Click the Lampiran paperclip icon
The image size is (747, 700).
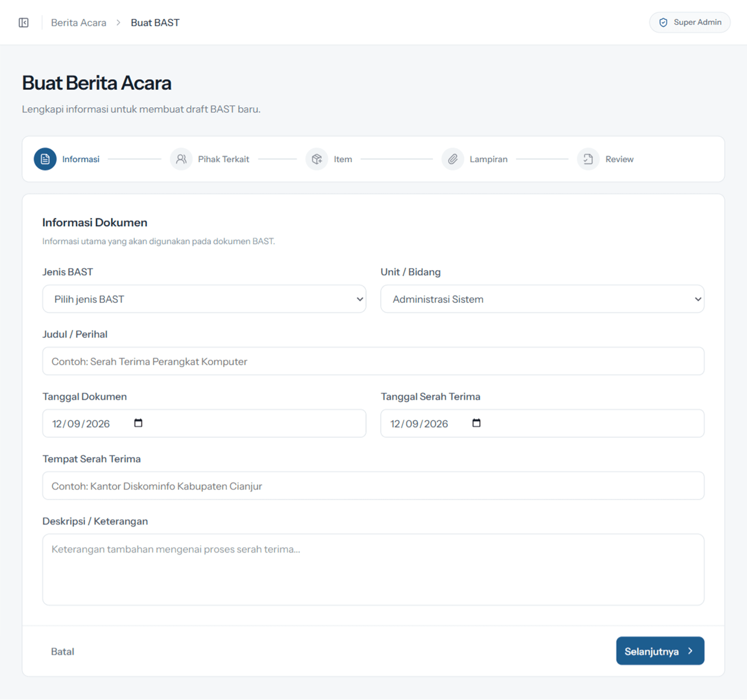click(453, 159)
